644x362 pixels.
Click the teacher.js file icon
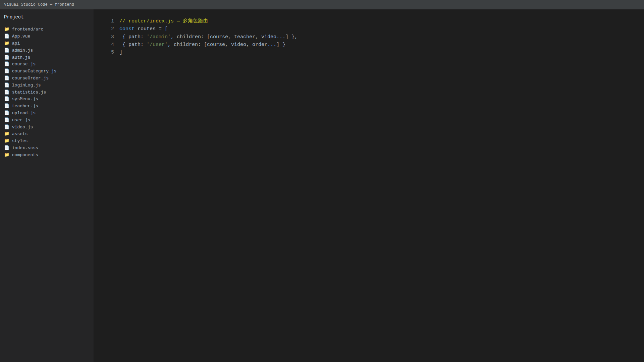point(7,106)
